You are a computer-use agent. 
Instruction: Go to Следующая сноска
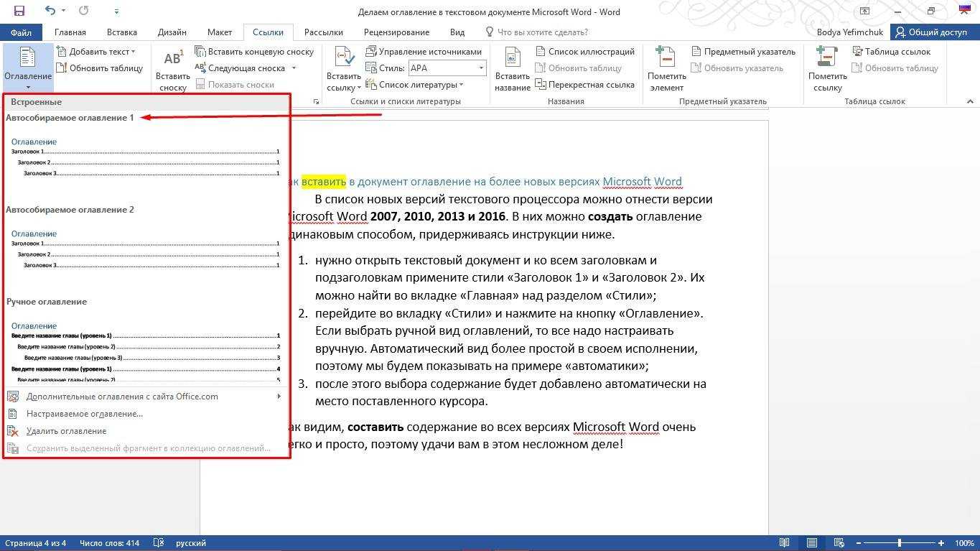coord(241,68)
